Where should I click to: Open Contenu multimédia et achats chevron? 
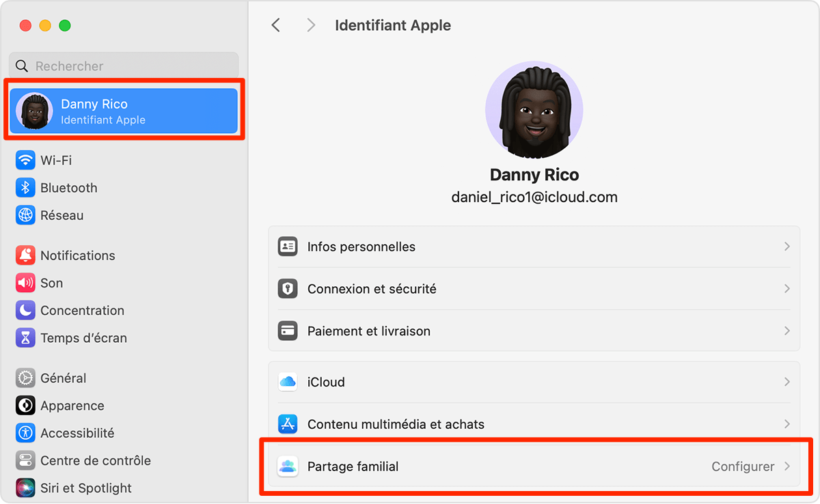[x=787, y=424]
